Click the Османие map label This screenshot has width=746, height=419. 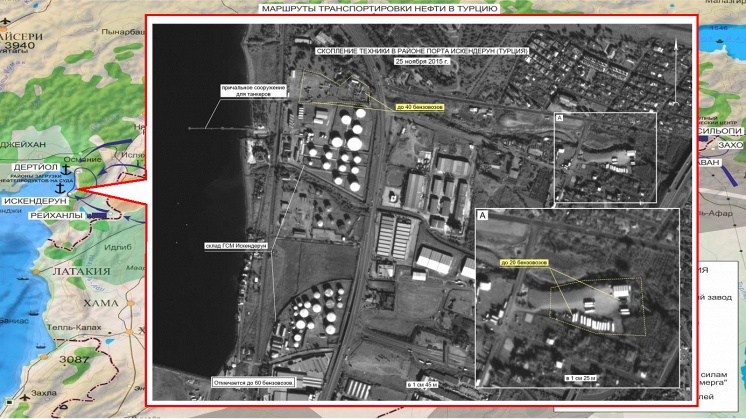[x=82, y=159]
